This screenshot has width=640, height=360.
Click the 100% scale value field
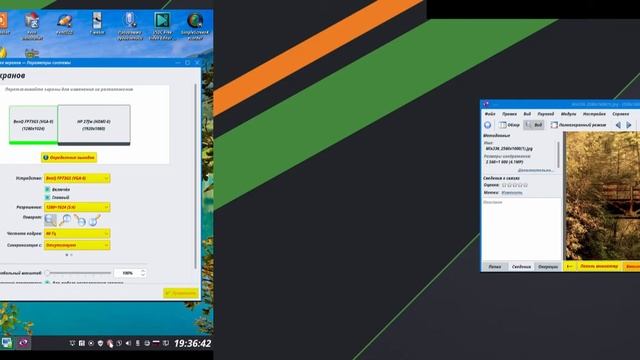127,273
